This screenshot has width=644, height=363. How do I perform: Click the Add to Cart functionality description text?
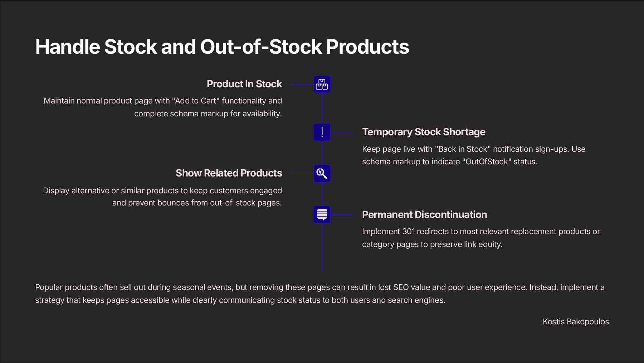163,107
